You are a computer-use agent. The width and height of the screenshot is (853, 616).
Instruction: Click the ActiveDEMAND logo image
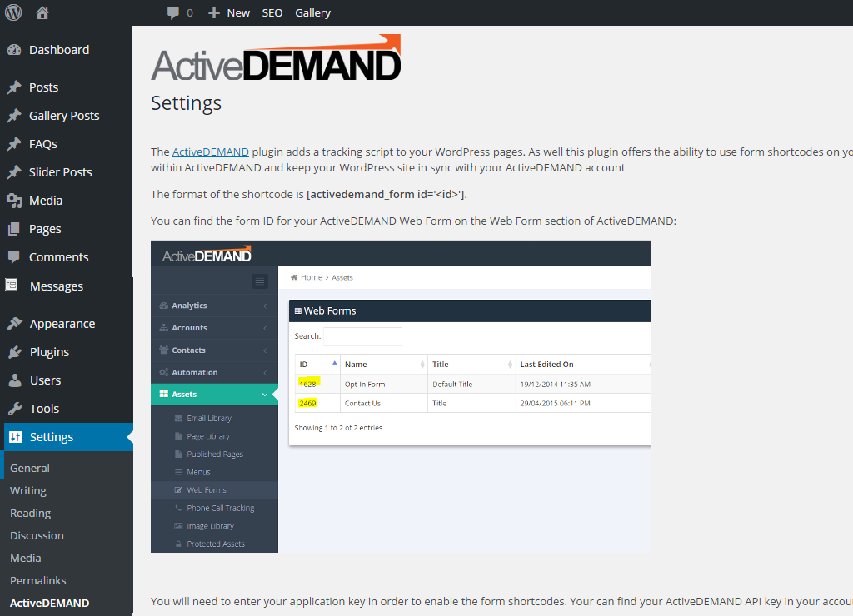click(276, 57)
